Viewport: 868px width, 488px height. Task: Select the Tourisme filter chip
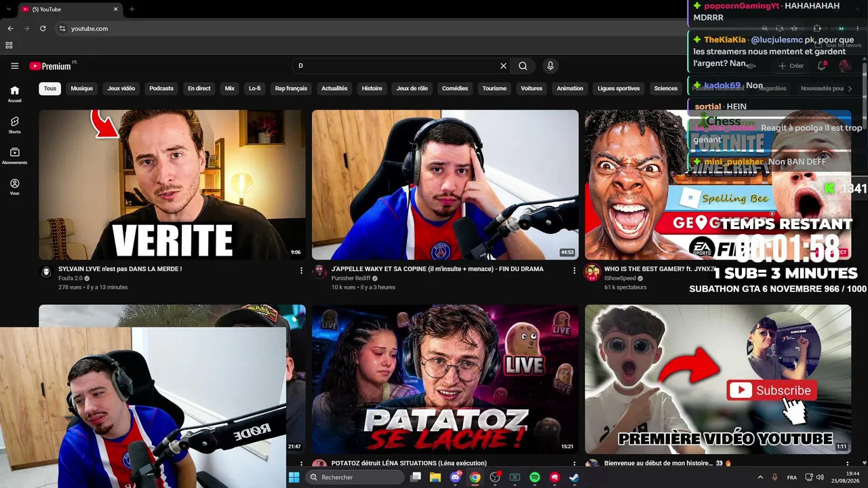[494, 88]
